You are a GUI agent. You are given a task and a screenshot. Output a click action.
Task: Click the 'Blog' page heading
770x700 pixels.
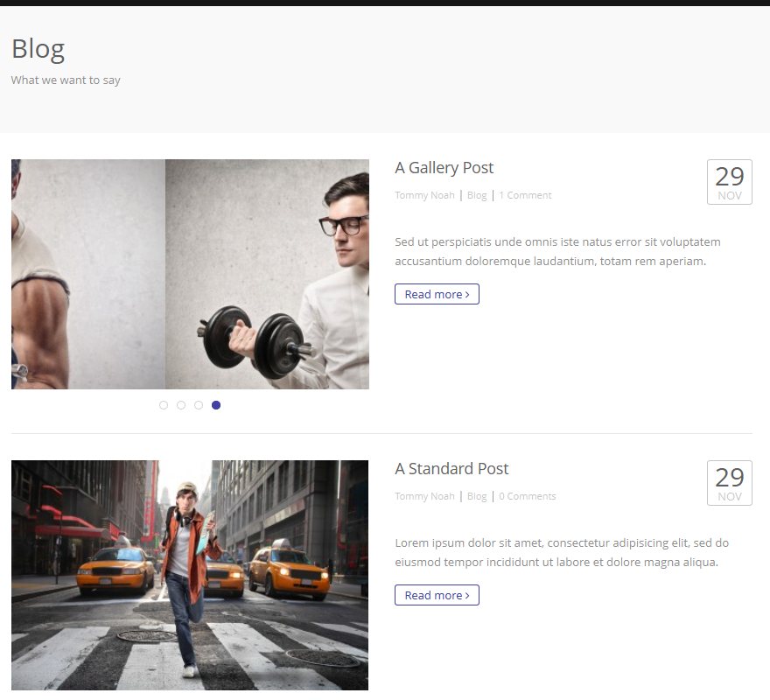point(38,49)
